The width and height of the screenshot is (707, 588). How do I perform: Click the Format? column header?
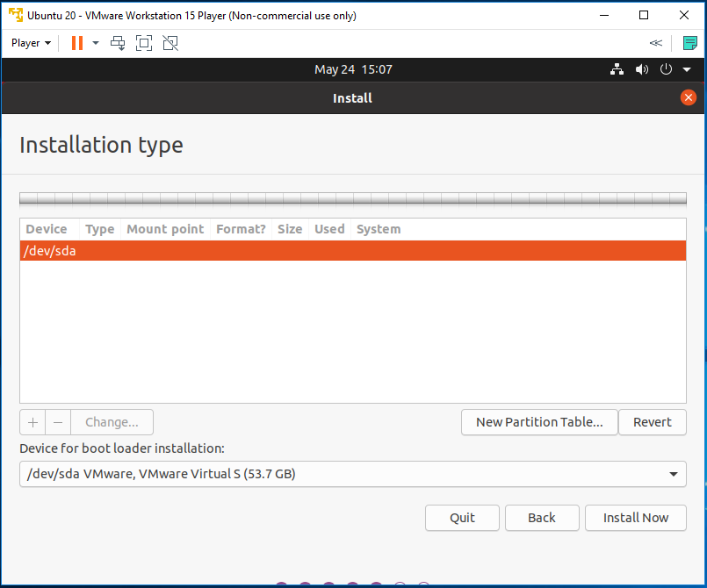(x=241, y=229)
